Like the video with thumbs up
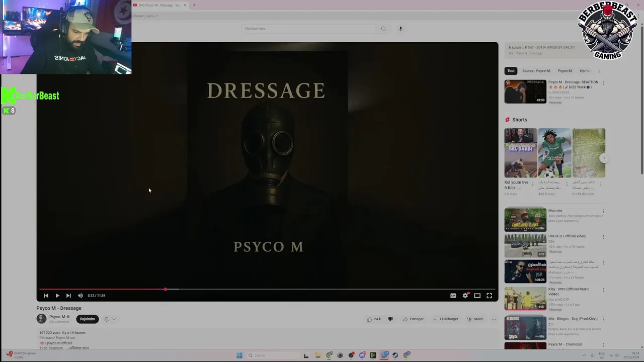The height and width of the screenshot is (362, 644). click(373, 319)
